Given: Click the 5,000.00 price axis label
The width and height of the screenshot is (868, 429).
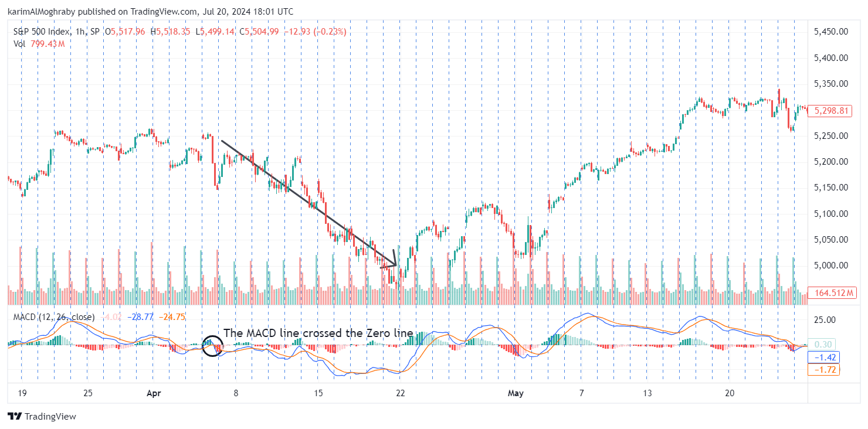Looking at the screenshot, I should [x=831, y=265].
